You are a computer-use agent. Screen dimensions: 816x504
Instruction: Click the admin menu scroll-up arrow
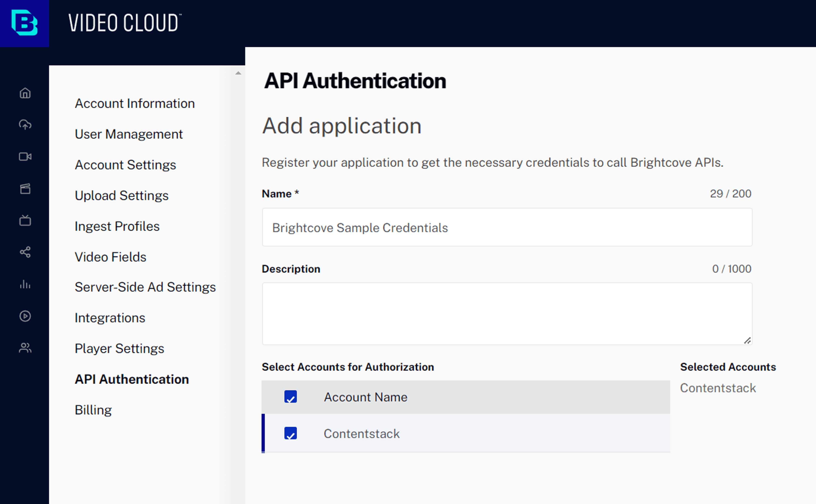pos(238,73)
